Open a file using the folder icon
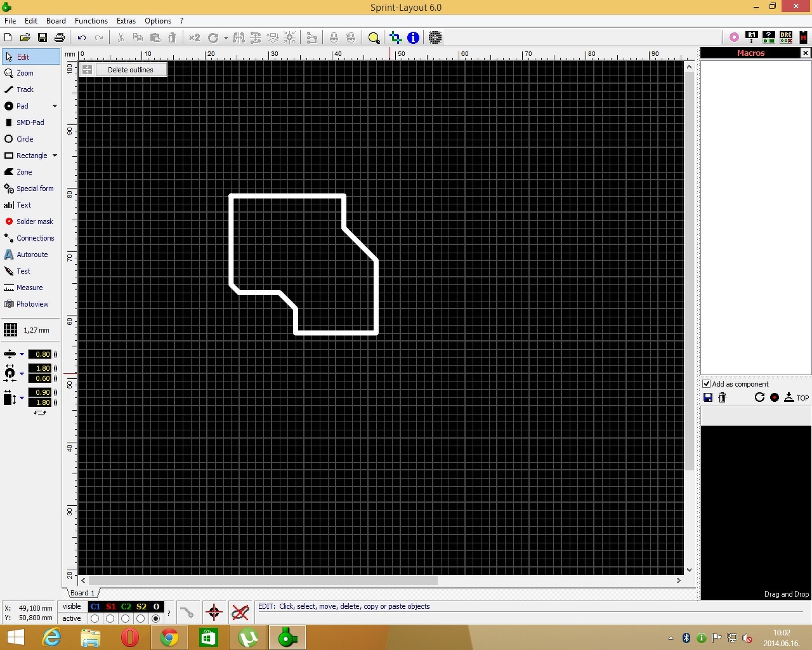The height and width of the screenshot is (650, 812). 25,38
